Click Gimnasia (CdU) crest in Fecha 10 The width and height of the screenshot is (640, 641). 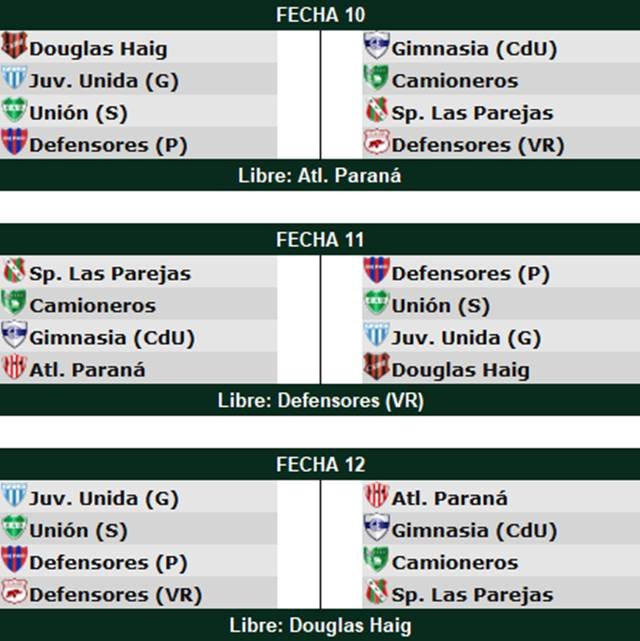[376, 46]
